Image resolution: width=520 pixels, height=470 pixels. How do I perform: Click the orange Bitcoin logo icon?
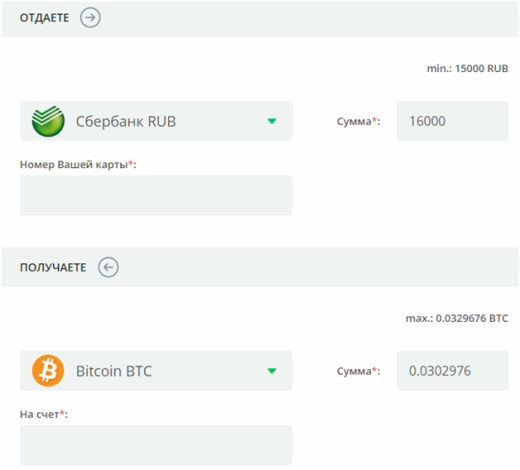[x=48, y=370]
